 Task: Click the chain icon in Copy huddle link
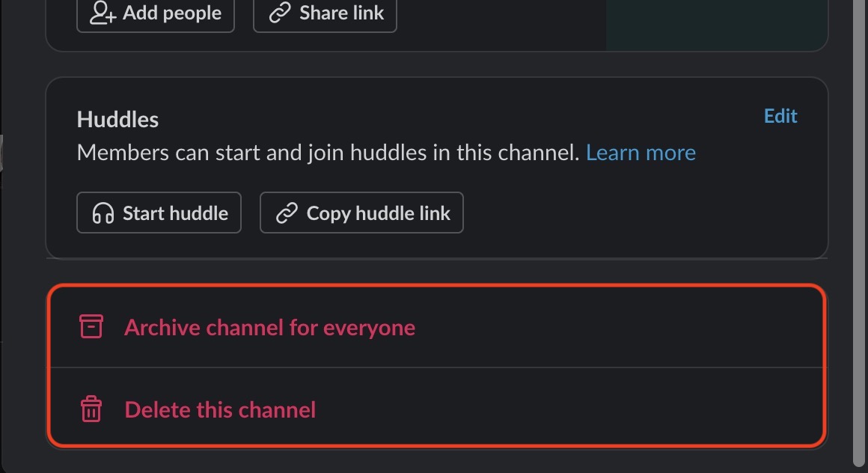click(287, 213)
